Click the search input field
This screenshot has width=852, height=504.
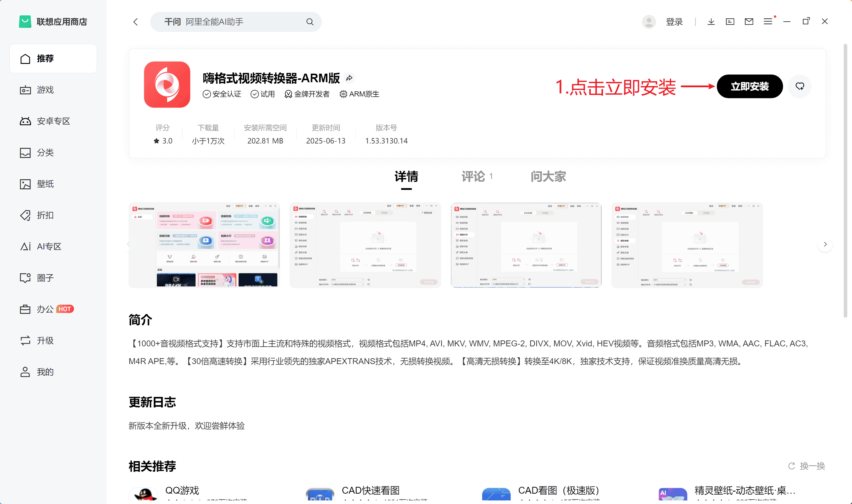[x=236, y=22]
